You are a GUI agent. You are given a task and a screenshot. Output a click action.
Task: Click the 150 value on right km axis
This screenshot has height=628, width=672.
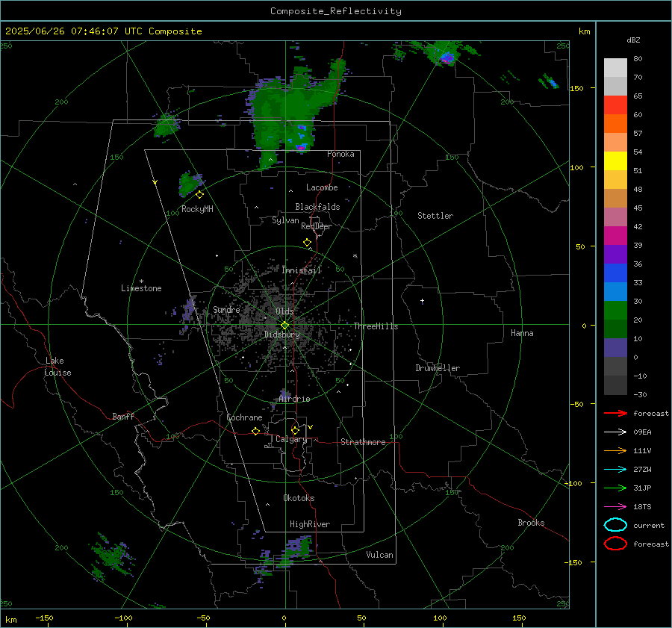[576, 88]
